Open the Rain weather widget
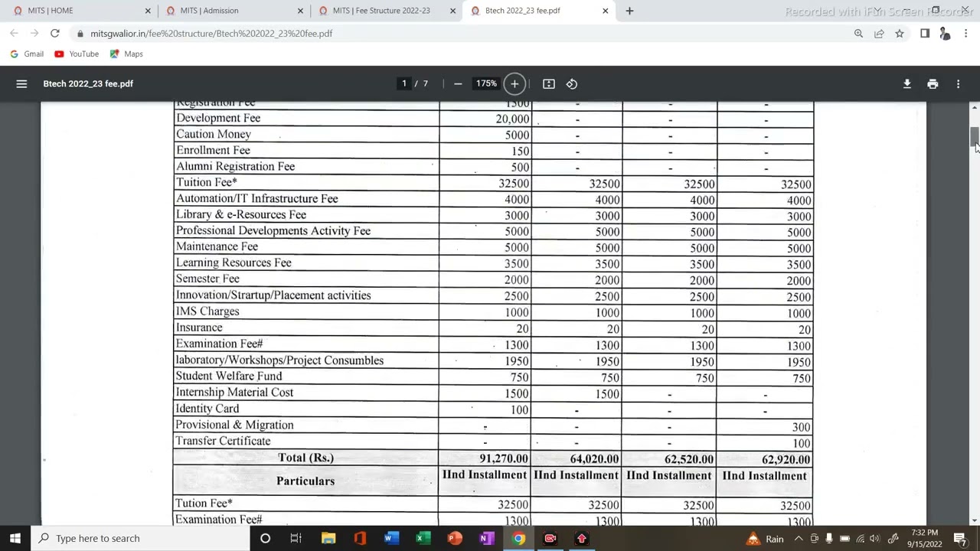980x551 pixels. (x=764, y=539)
